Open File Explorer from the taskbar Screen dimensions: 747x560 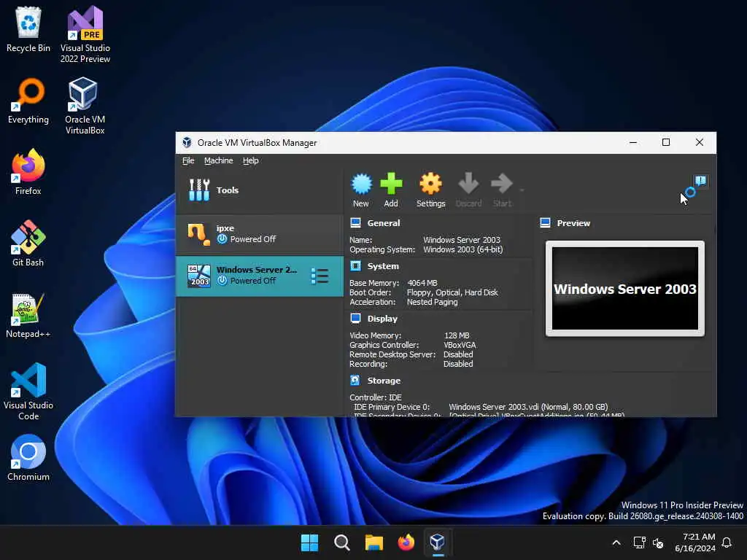[374, 542]
